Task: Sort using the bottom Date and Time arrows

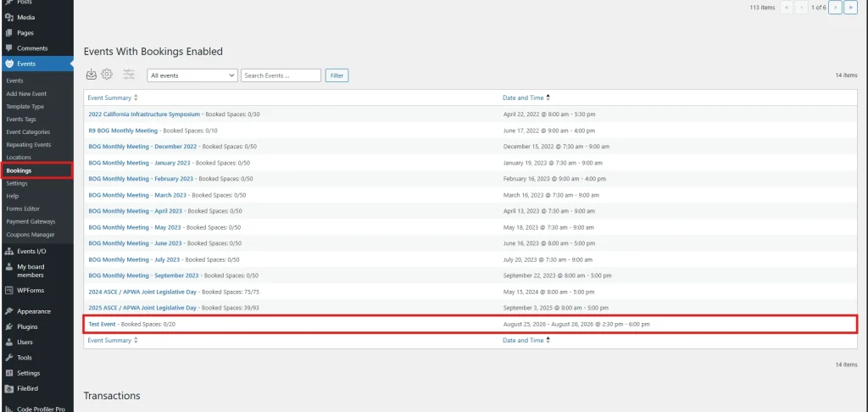Action: coord(548,341)
